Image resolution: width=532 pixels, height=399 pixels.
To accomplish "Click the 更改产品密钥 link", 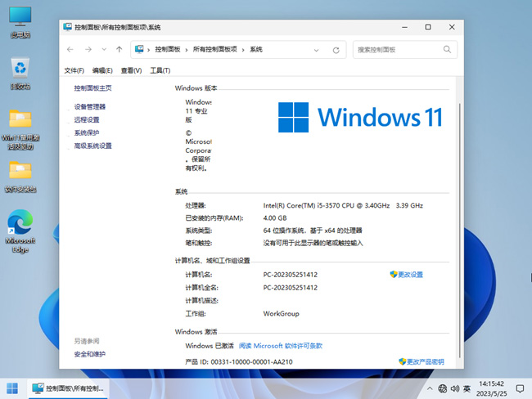I will coord(426,361).
